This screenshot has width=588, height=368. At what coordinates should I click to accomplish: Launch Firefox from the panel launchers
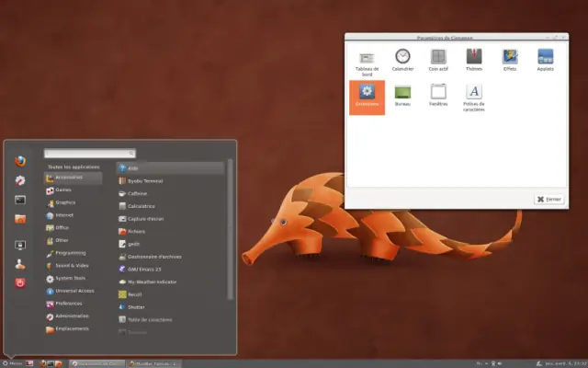coord(43,363)
